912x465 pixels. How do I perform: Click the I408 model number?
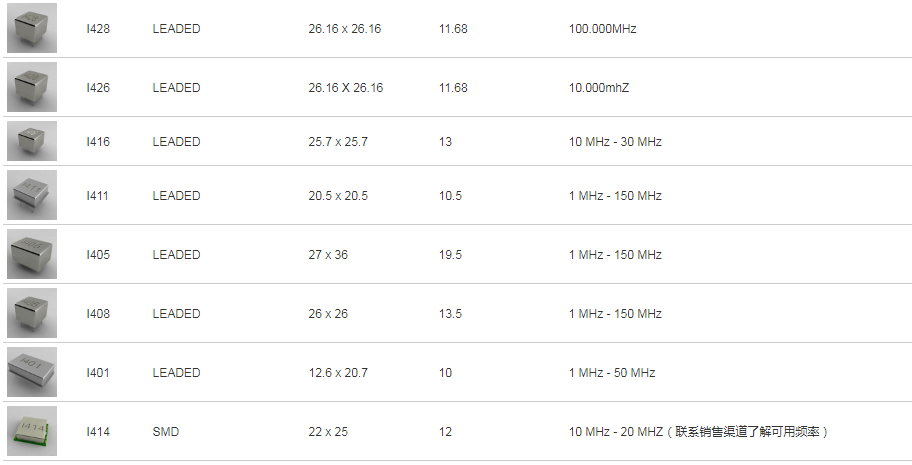point(98,314)
